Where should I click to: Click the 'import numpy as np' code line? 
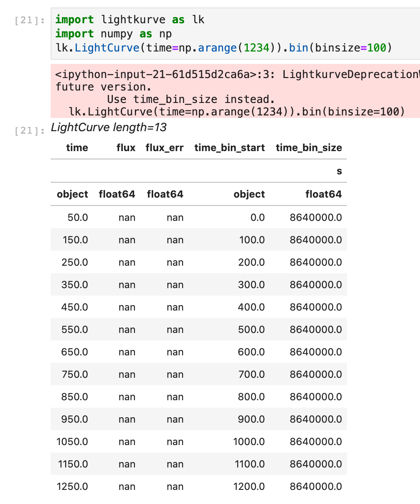click(x=114, y=34)
